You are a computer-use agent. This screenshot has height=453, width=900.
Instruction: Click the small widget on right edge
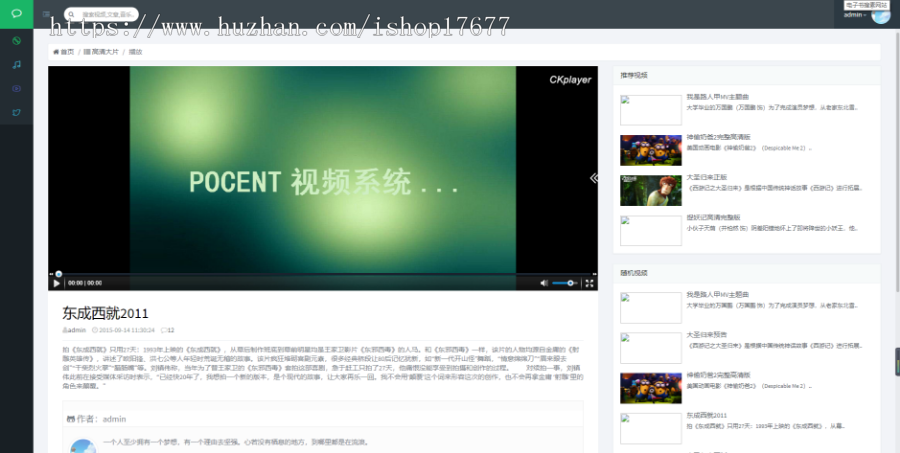click(898, 362)
